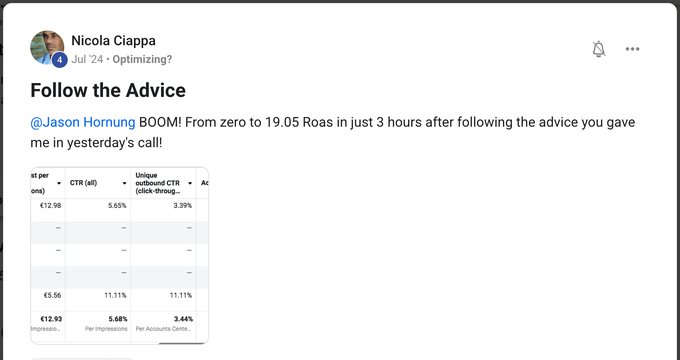Click the Jul '24 post date
This screenshot has height=360, width=680.
pos(87,59)
